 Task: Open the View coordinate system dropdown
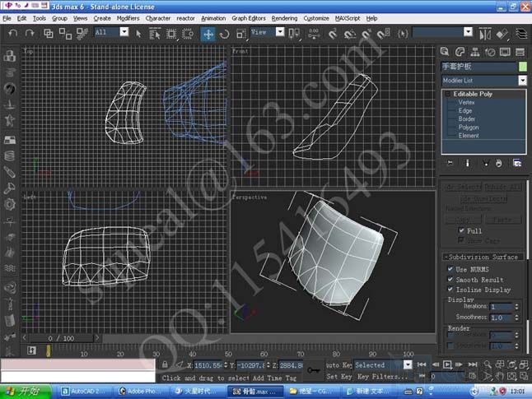(280, 32)
